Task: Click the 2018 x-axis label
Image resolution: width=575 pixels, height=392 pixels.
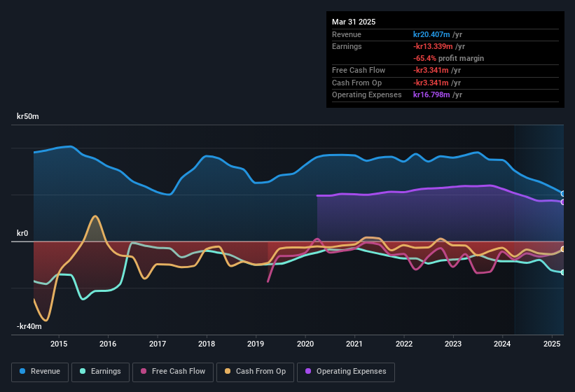Action: (x=207, y=344)
